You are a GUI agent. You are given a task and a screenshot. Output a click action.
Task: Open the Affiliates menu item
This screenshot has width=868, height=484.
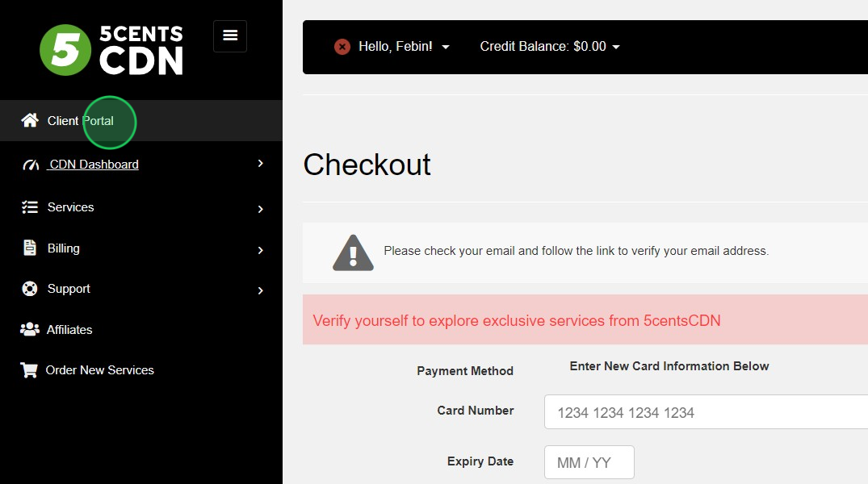click(69, 330)
